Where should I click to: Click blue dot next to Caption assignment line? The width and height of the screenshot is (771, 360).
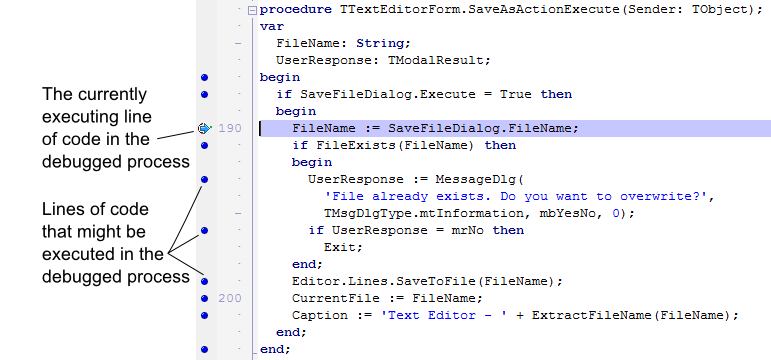point(205,315)
